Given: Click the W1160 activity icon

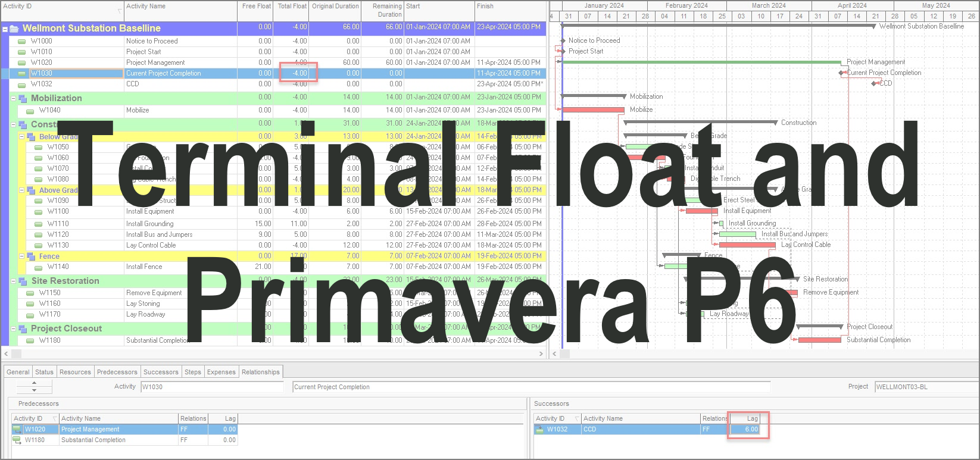Looking at the screenshot, I should pyautogui.click(x=30, y=303).
